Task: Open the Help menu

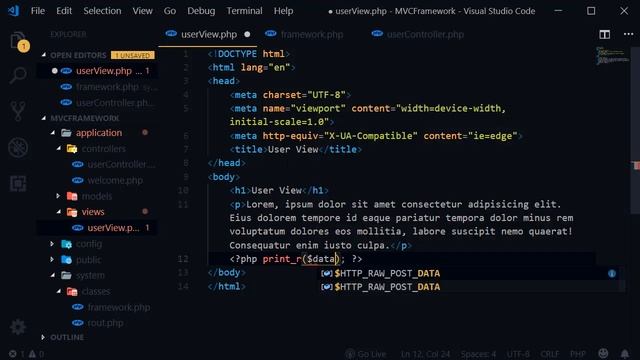Action: pos(283,11)
